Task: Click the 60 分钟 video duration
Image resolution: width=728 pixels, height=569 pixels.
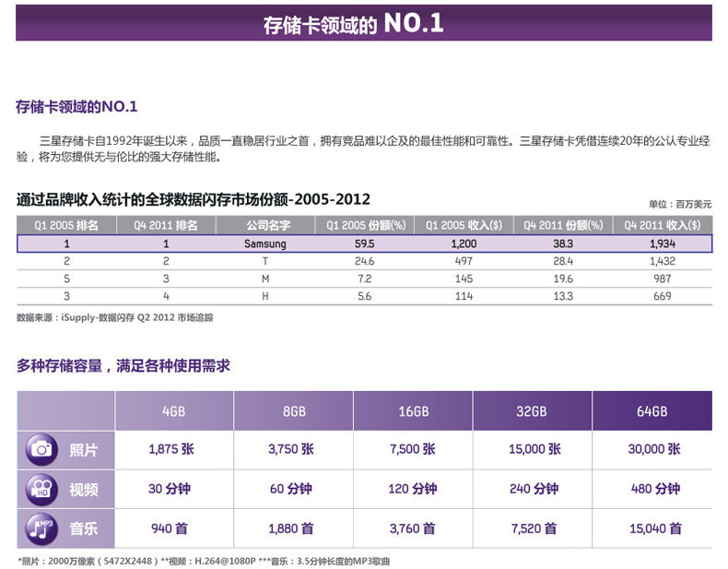Action: pos(291,489)
